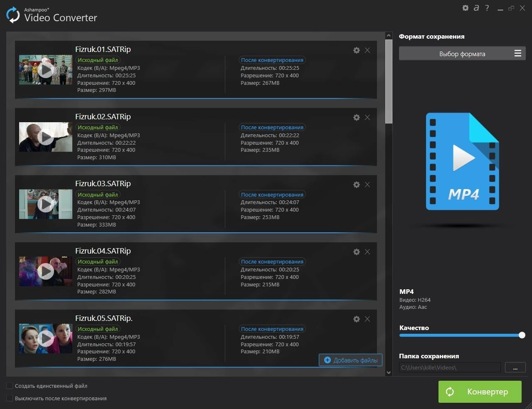The height and width of the screenshot is (409, 532).
Task: Play preview of Fizruk.04.SATRip thumbnail
Action: (x=45, y=271)
